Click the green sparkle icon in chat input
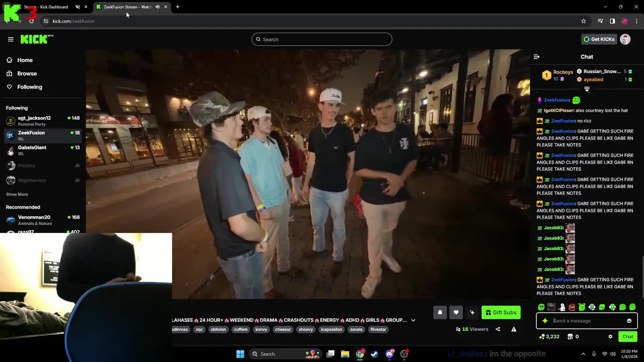 pyautogui.click(x=545, y=321)
